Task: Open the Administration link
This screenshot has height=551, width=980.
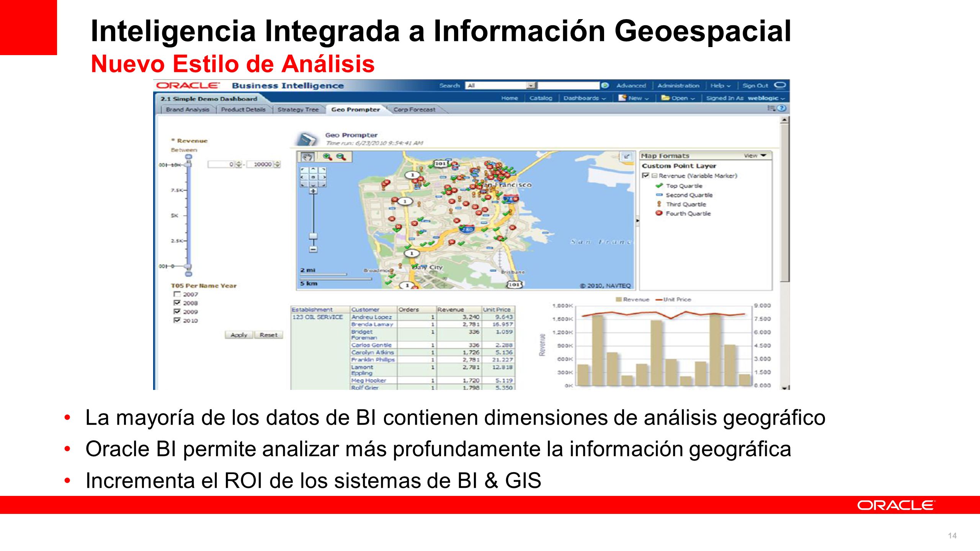Action: 678,86
